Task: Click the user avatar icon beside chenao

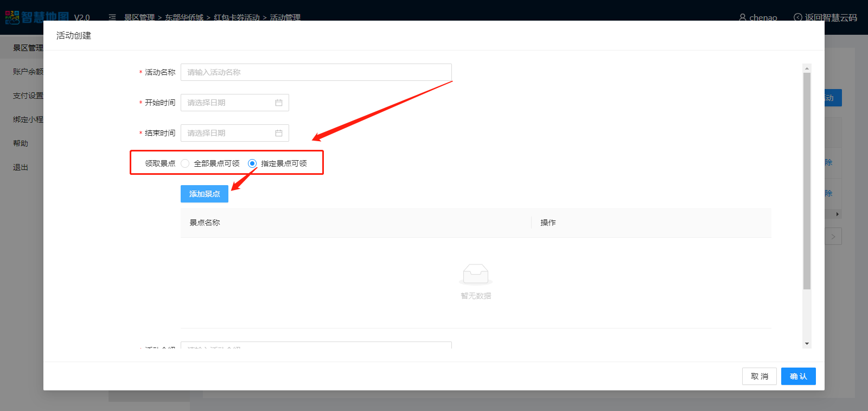Action: pos(742,17)
